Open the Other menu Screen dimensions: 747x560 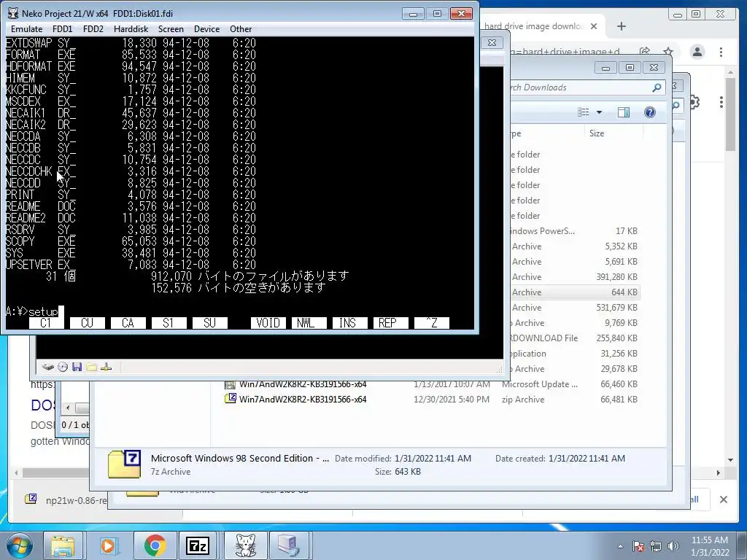click(x=241, y=29)
